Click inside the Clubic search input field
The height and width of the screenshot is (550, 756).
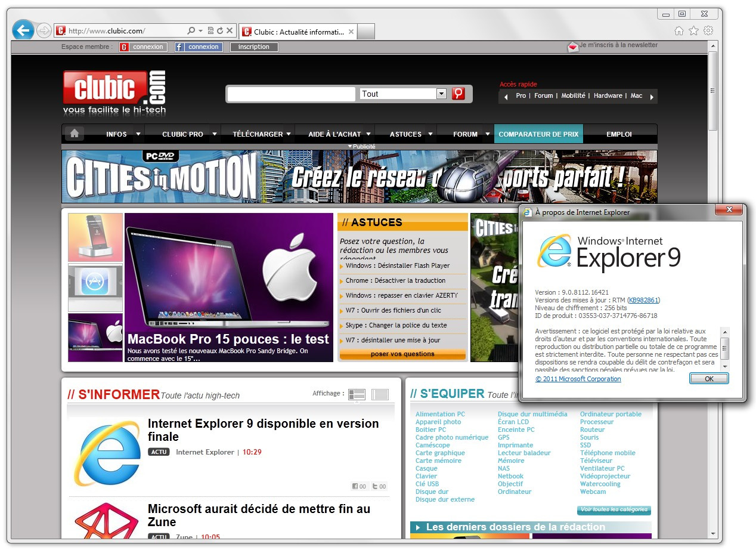(290, 94)
